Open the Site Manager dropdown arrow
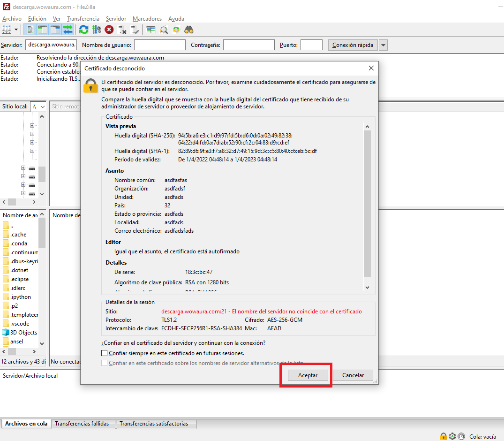The image size is (504, 441). coord(16,30)
